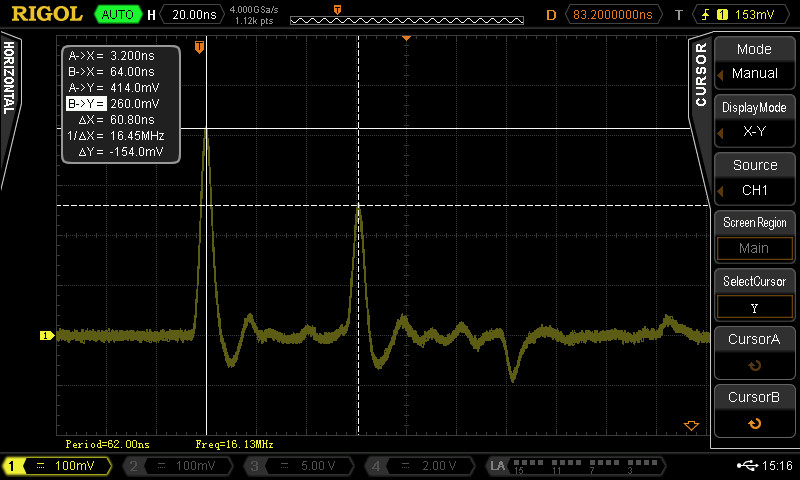Click the CursorB knob icon

tap(755, 423)
